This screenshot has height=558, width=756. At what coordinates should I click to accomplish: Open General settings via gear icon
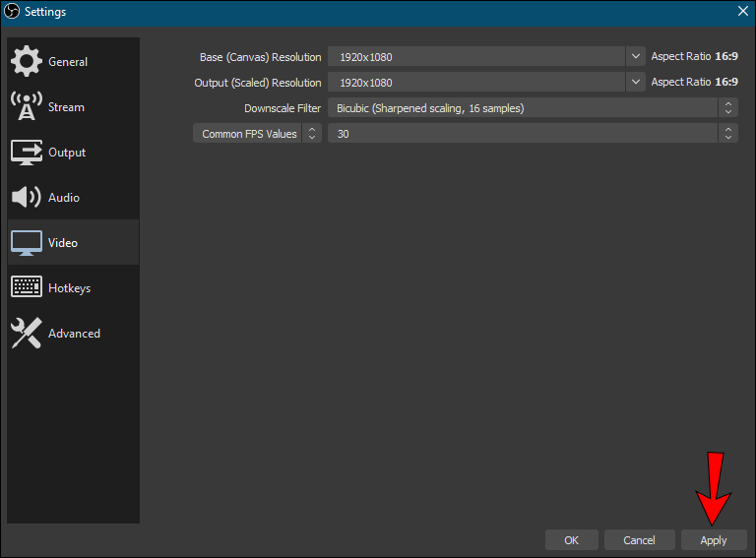tap(26, 61)
